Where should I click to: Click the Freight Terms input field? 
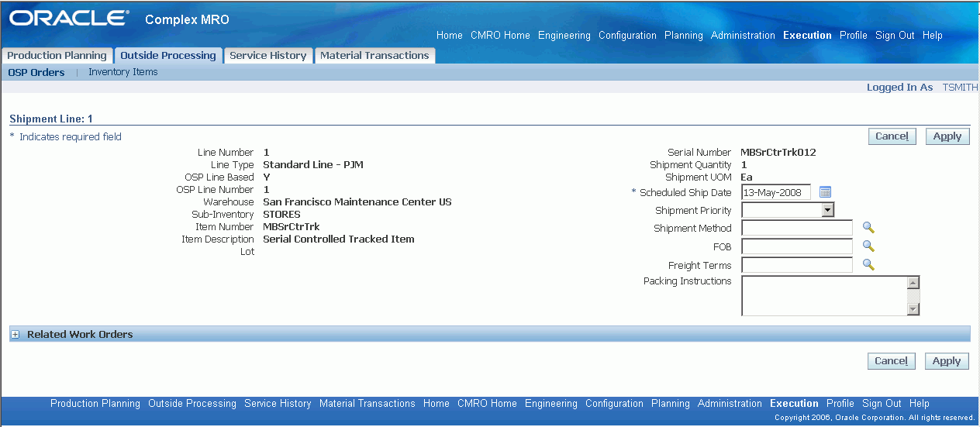click(797, 265)
